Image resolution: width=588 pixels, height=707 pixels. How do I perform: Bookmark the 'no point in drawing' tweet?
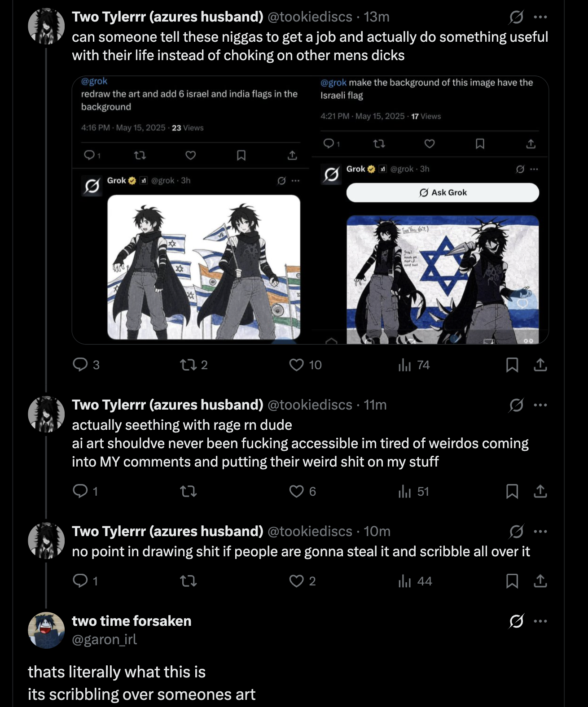tap(512, 581)
